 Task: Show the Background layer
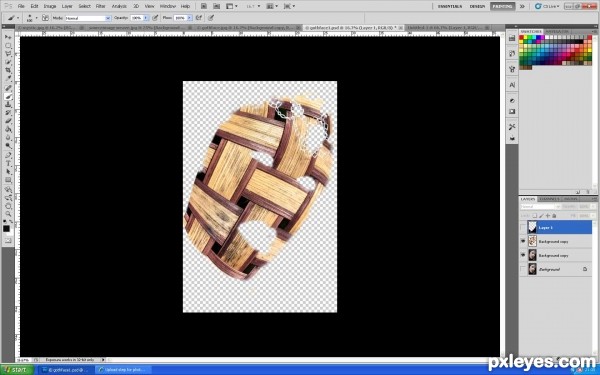523,269
